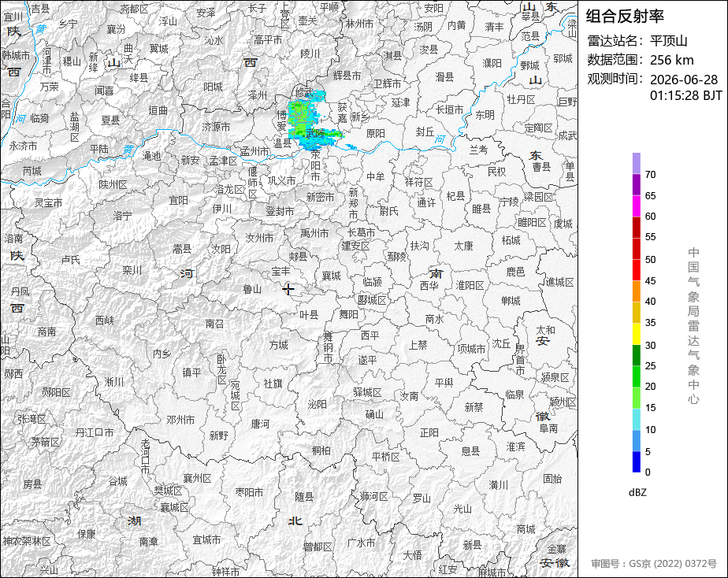The image size is (728, 578).
Task: Click the 兰考 map label
Action: coord(479,150)
